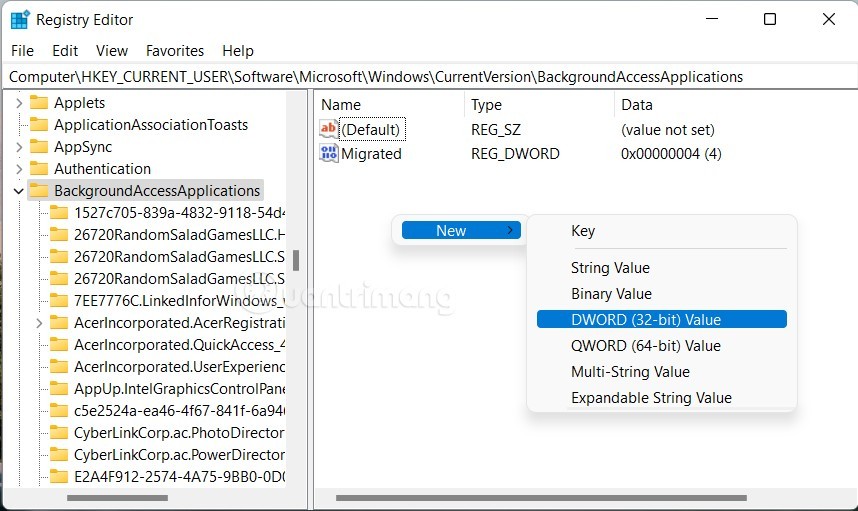Select the Applets folder icon
The height and width of the screenshot is (511, 858).
[39, 103]
